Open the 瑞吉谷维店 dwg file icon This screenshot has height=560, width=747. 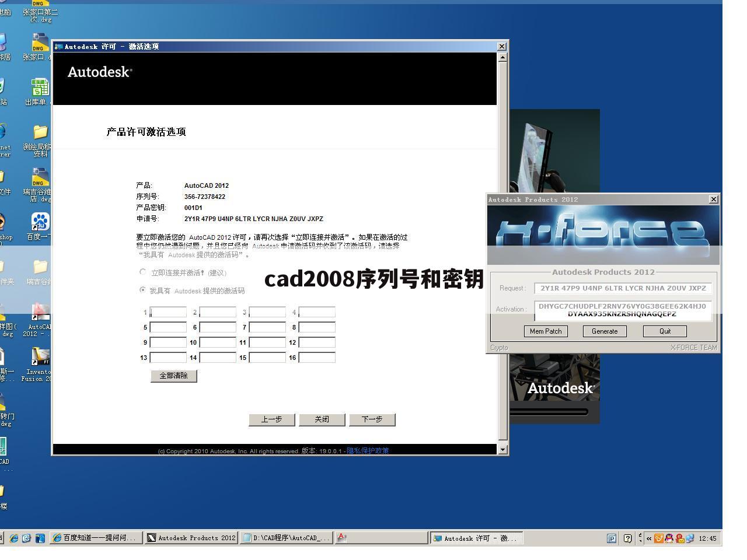point(40,177)
